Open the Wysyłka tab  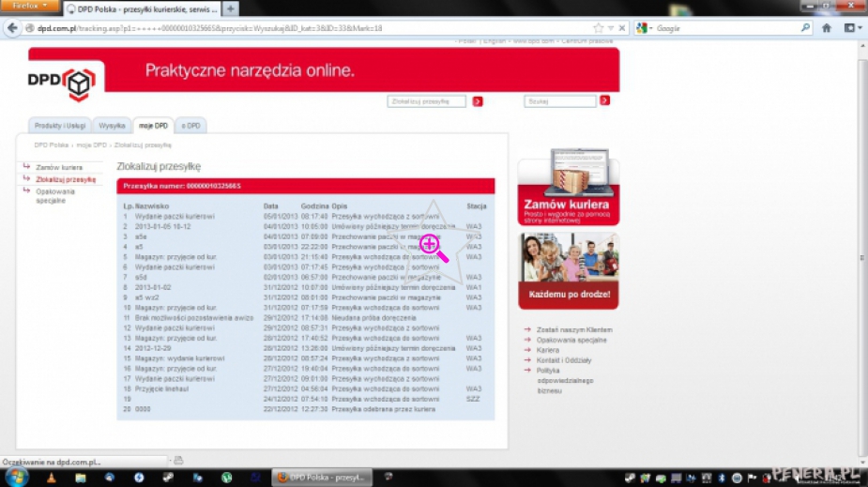[112, 125]
